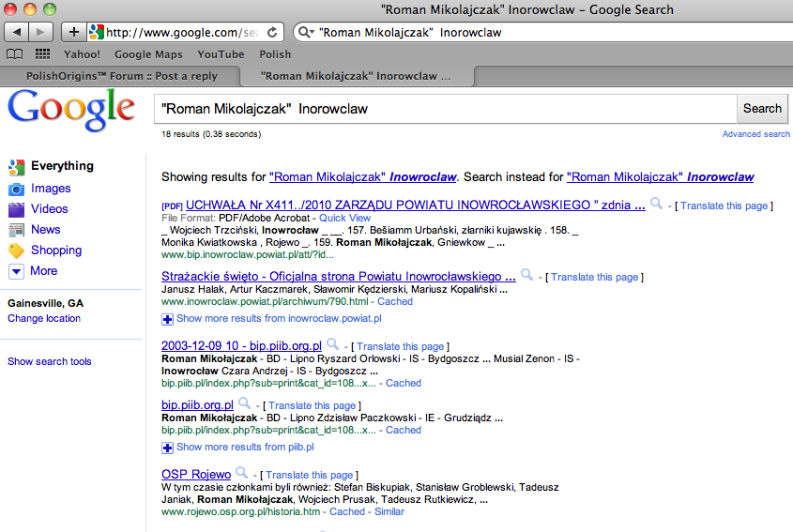
Task: Preview 2003-12-09 10 result with magnifier icon
Action: tap(332, 344)
